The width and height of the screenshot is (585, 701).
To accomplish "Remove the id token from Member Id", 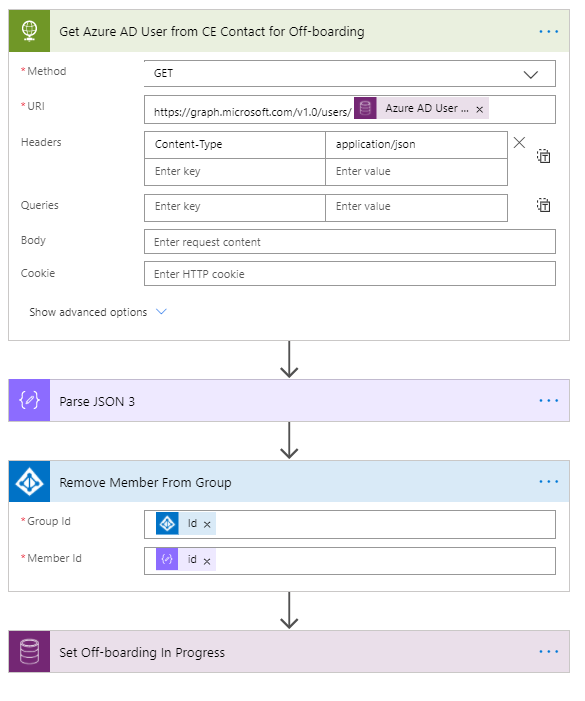I will [x=207, y=562].
